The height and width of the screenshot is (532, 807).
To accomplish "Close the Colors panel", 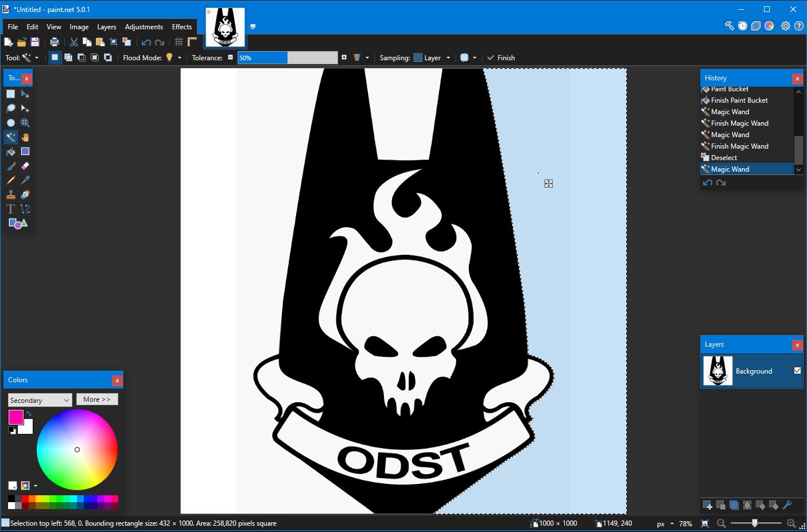I will [117, 380].
